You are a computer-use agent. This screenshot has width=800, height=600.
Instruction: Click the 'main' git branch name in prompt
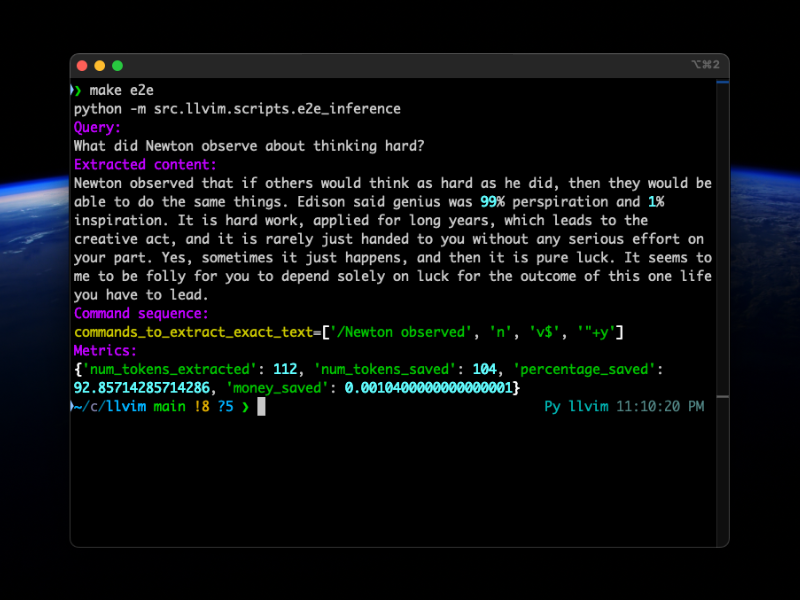click(168, 407)
